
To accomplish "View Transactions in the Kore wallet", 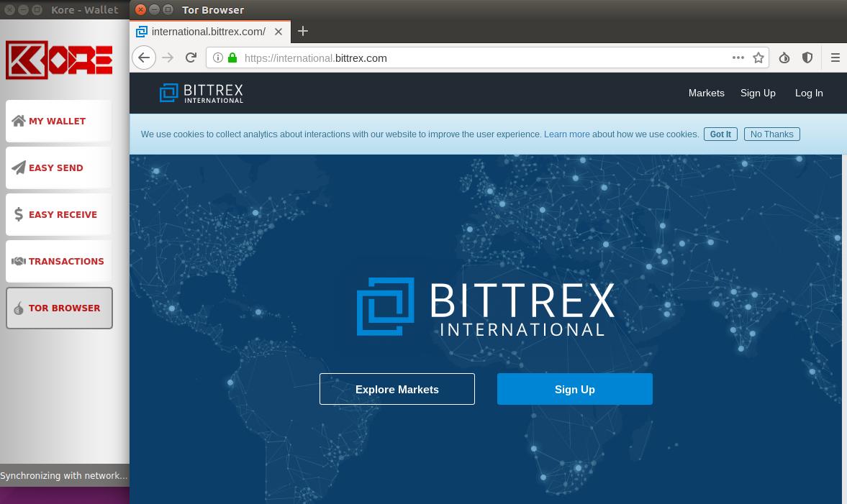I will [x=66, y=261].
